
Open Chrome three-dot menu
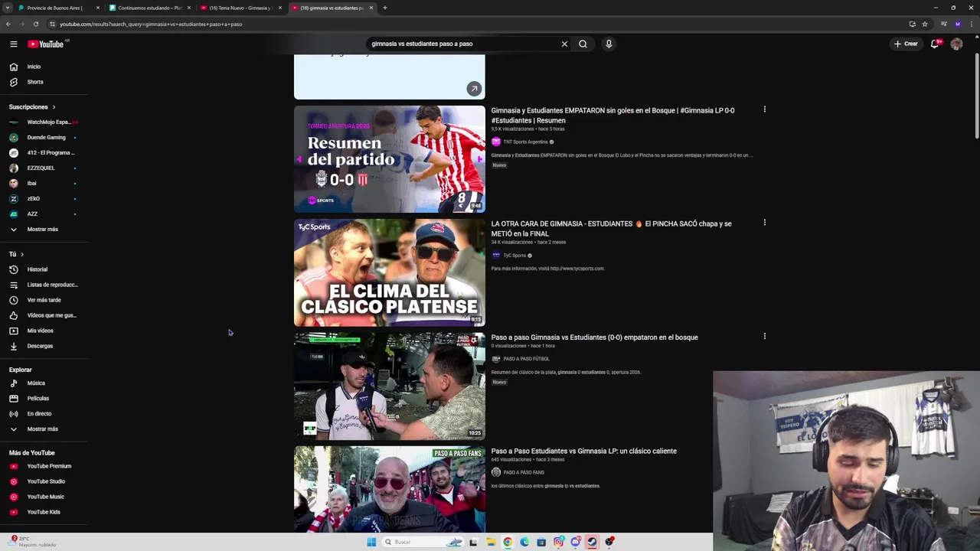click(972, 24)
